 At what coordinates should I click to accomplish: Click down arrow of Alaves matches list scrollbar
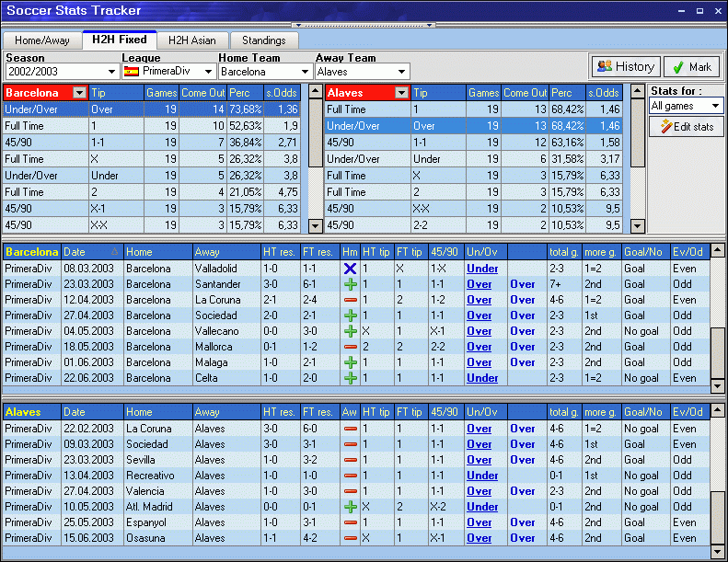pos(718,551)
